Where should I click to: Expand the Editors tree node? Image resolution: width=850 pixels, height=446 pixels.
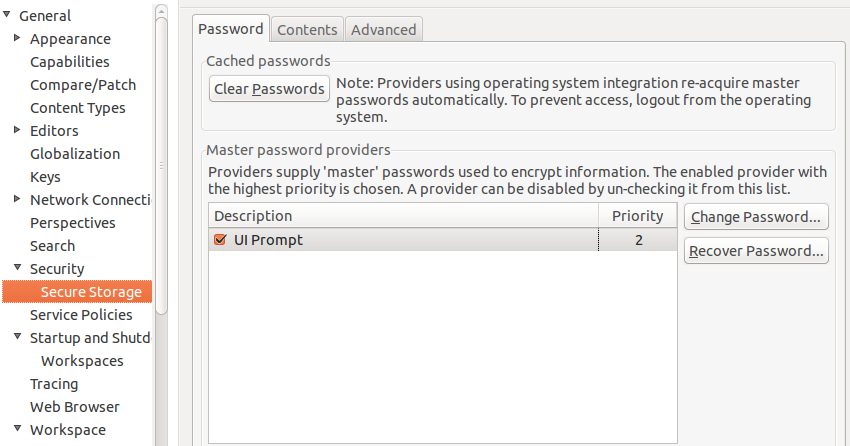click(18, 130)
